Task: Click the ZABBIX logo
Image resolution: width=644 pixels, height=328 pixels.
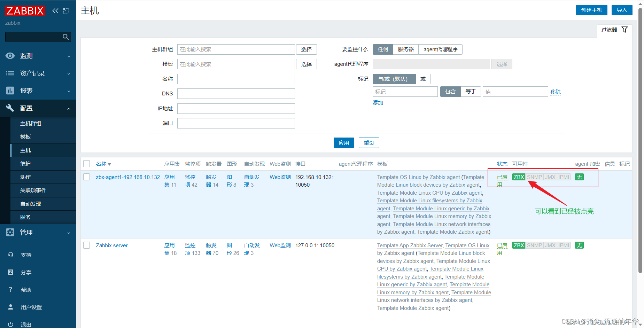Action: coord(25,11)
